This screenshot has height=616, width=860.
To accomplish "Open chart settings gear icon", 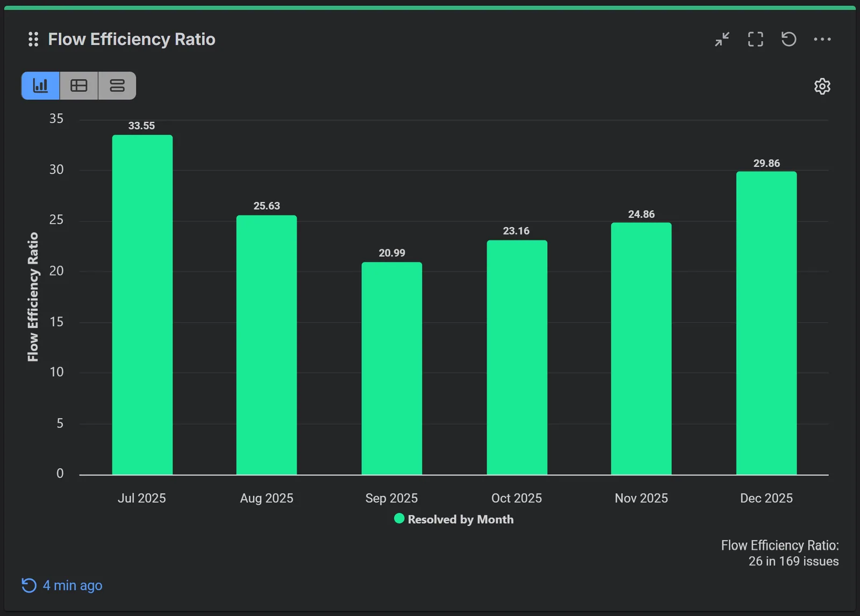I will [822, 86].
